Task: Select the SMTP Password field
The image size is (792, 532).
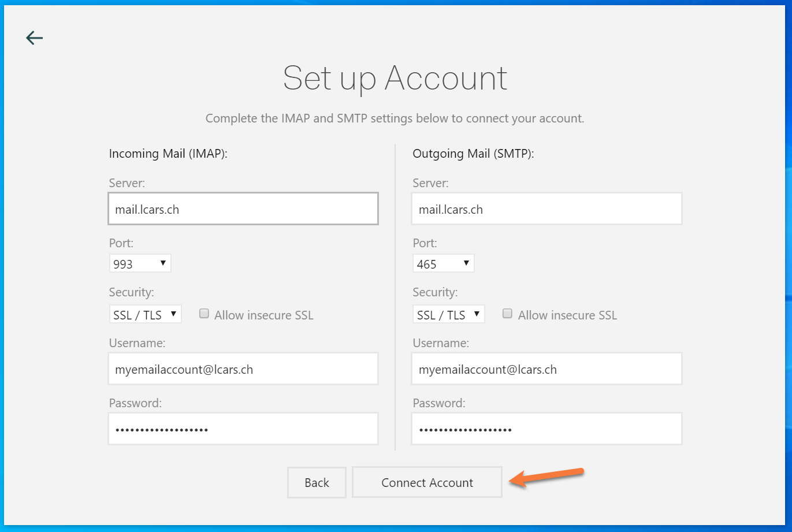Action: 546,429
